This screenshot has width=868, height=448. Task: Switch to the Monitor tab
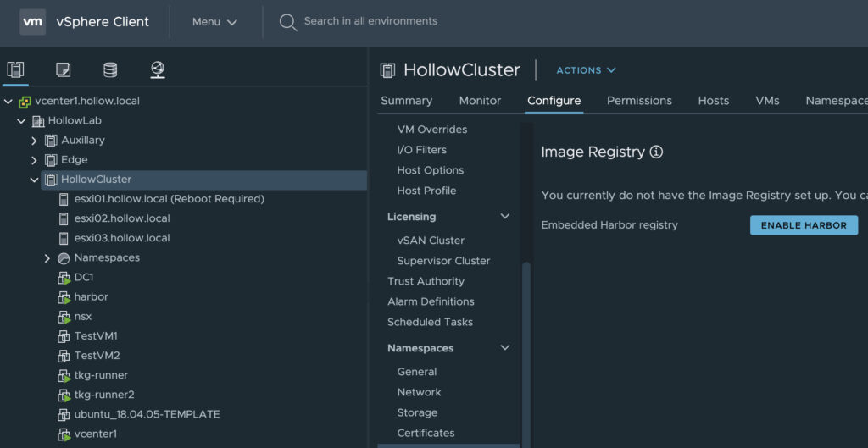(480, 101)
